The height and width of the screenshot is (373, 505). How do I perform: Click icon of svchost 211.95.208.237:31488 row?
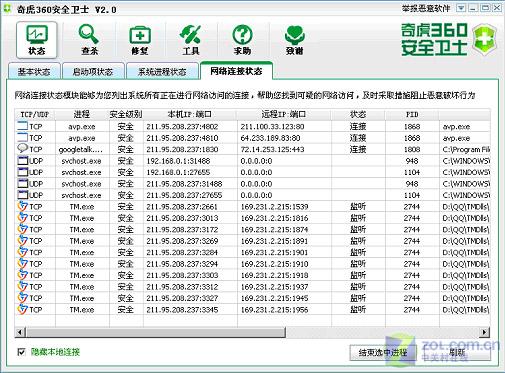pos(22,183)
